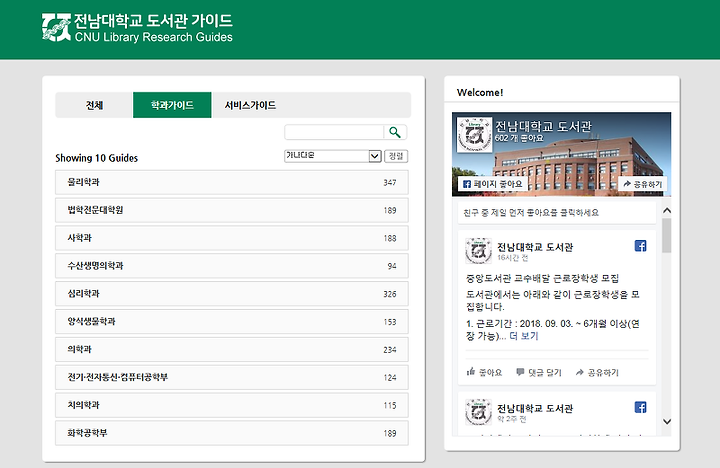Click 전남대학교 도서관 name on the 약 2주 전 post
720x468 pixels.
tap(535, 408)
